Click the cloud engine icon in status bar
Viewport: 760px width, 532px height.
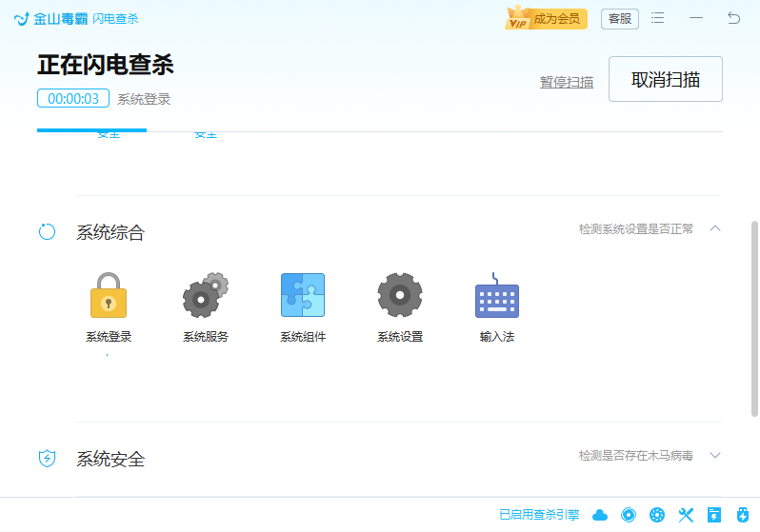(600, 515)
